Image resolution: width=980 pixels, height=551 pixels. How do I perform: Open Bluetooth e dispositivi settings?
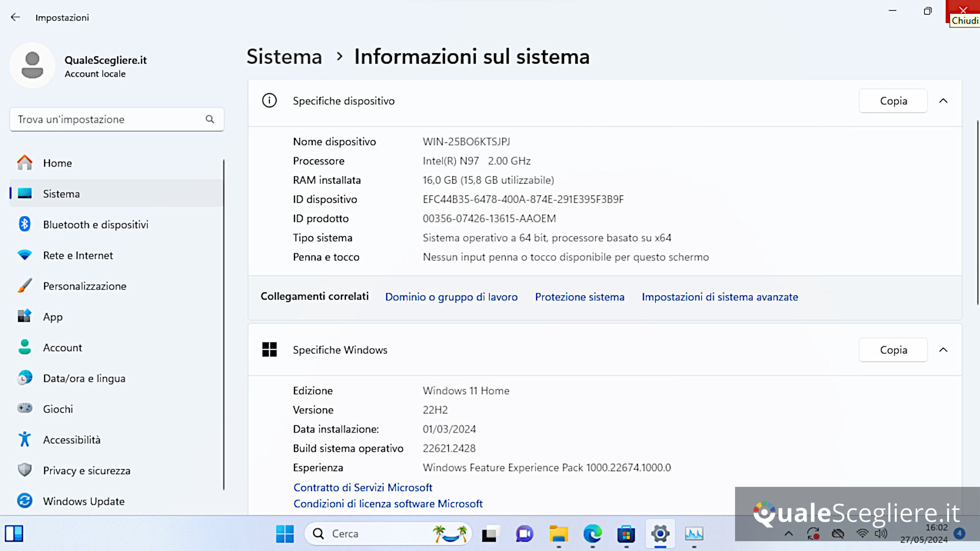tap(96, 225)
